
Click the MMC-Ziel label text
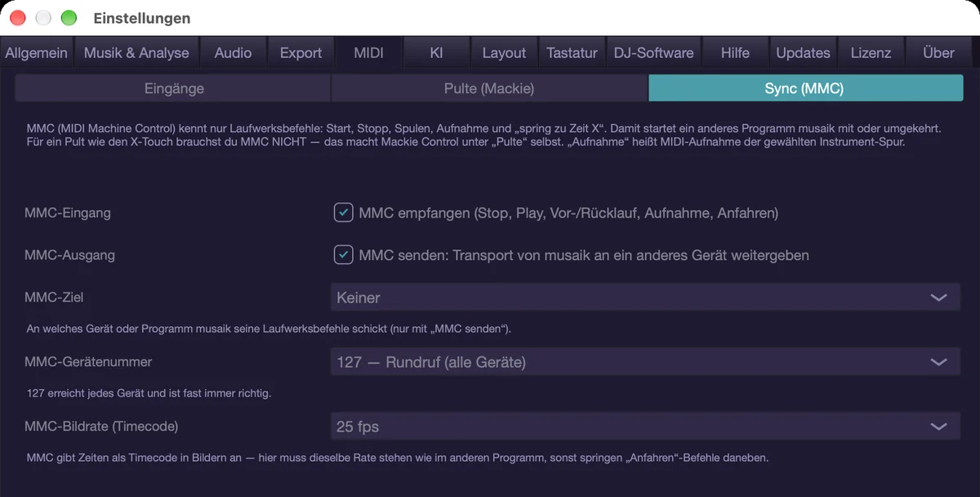[x=54, y=298]
